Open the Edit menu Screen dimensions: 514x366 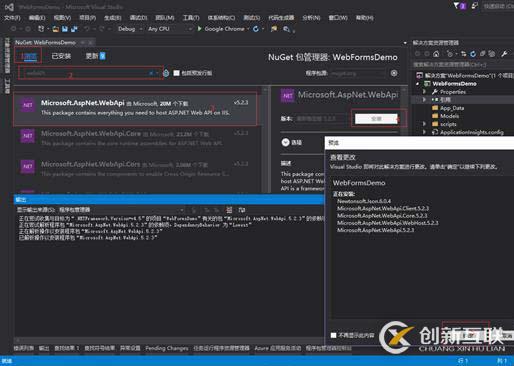tap(37, 18)
